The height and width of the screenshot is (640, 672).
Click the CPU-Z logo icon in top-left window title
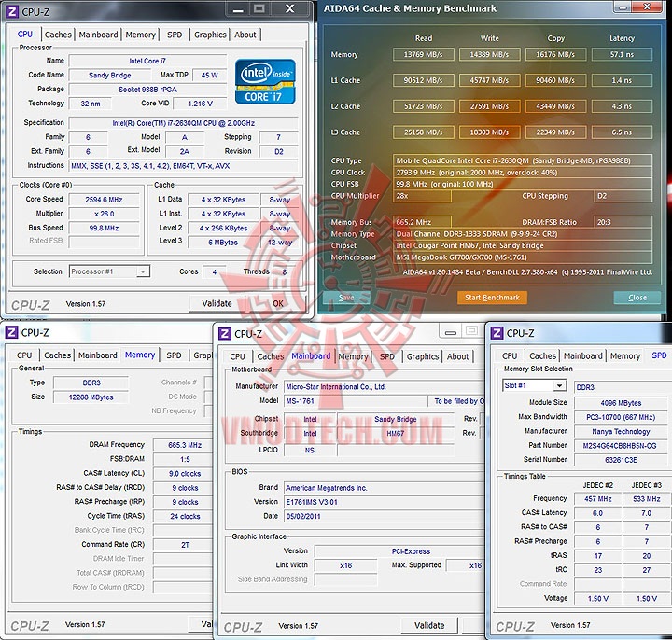(x=12, y=11)
